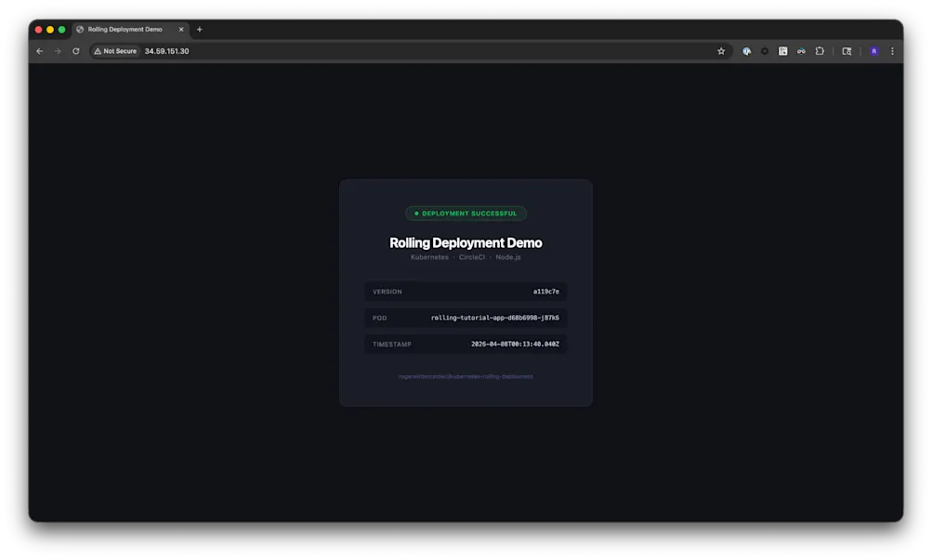Click the QR-code-style extension icon
The height and width of the screenshot is (560, 932).
click(782, 51)
